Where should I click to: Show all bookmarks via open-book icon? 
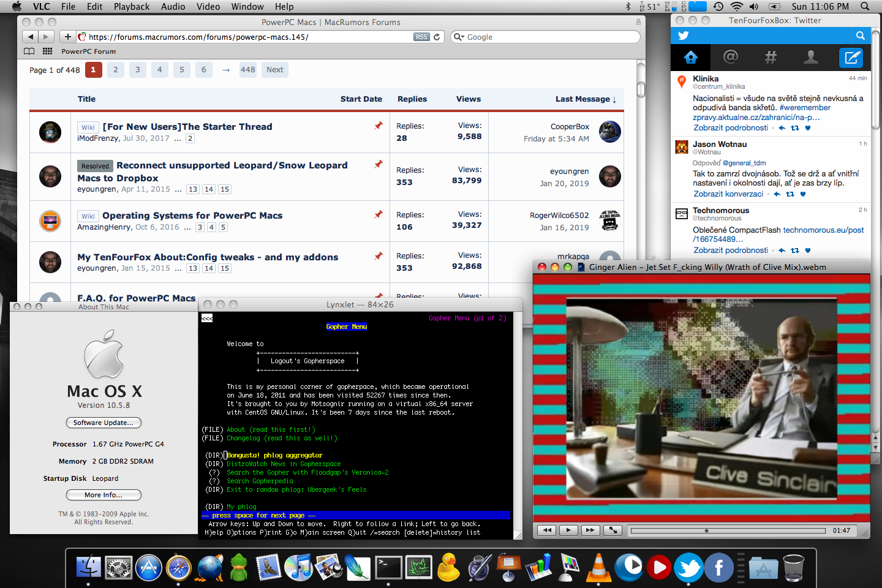click(29, 51)
